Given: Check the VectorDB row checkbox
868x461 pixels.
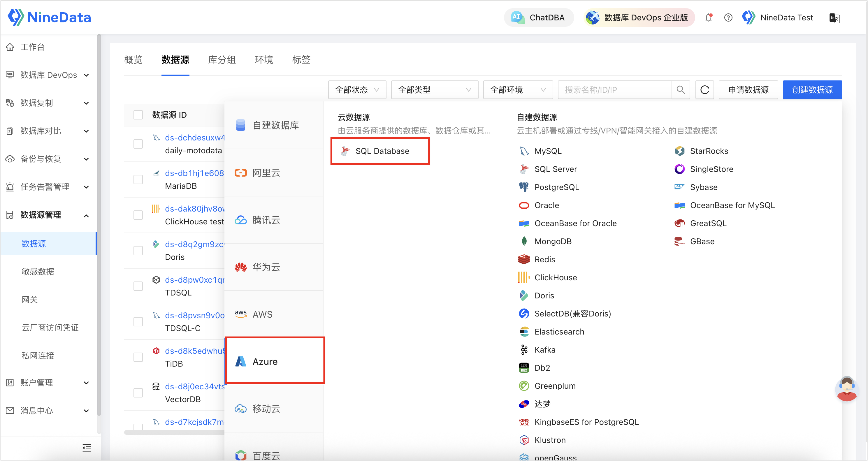Looking at the screenshot, I should (x=138, y=393).
